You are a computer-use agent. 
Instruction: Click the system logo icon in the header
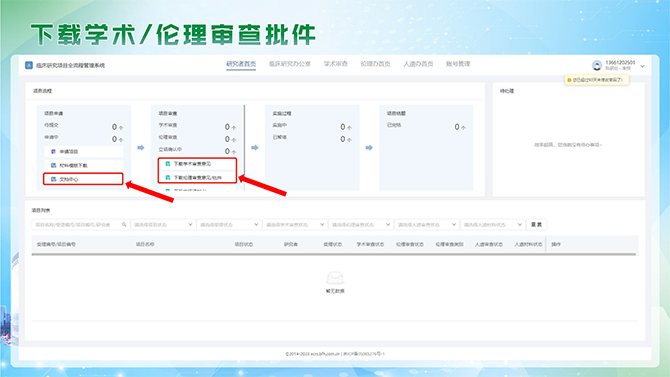tap(29, 65)
